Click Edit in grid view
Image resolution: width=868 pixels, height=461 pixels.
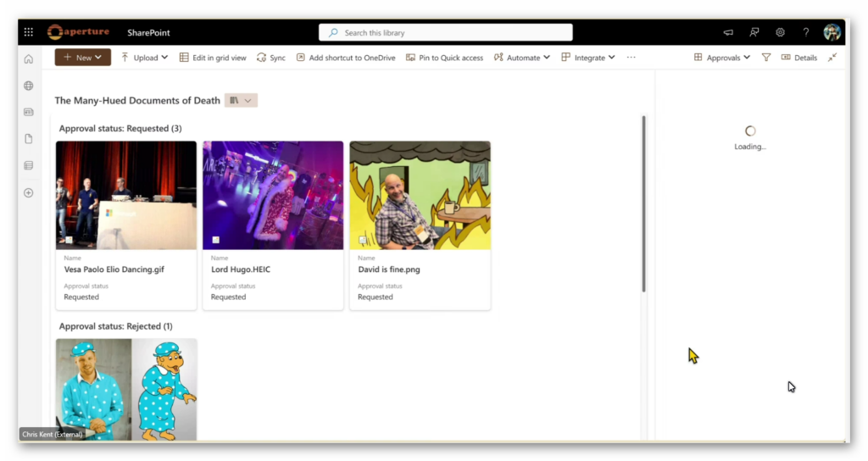point(213,58)
